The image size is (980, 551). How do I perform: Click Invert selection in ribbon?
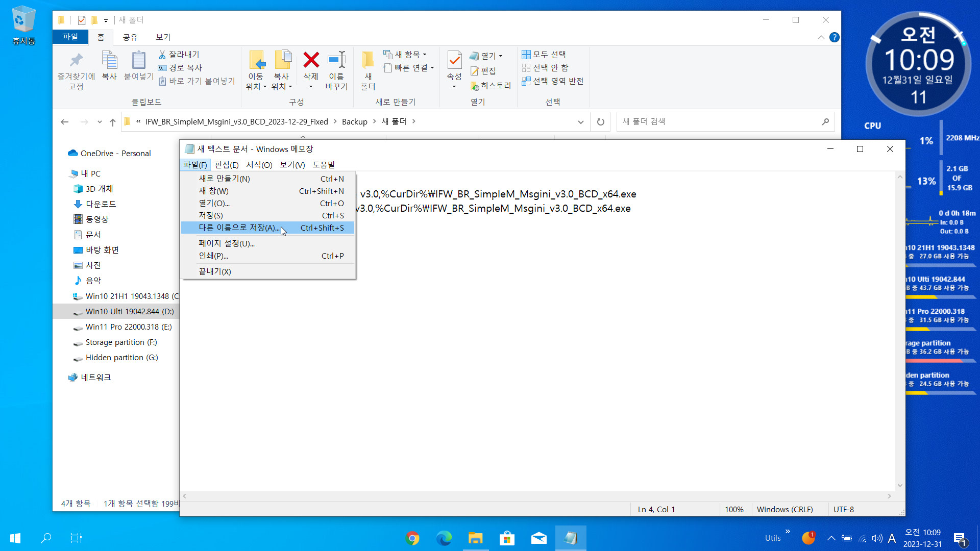552,81
